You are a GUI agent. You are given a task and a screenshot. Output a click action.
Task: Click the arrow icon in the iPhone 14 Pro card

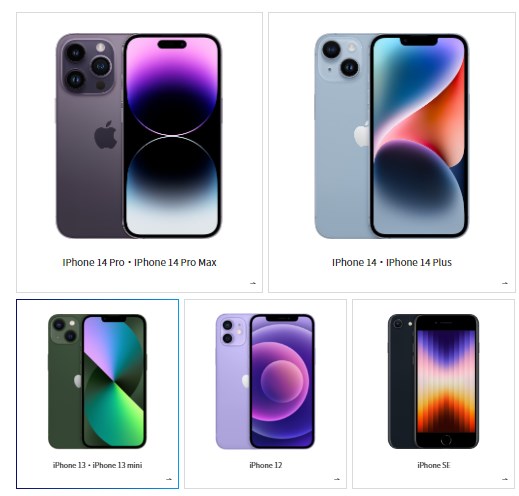click(x=253, y=283)
